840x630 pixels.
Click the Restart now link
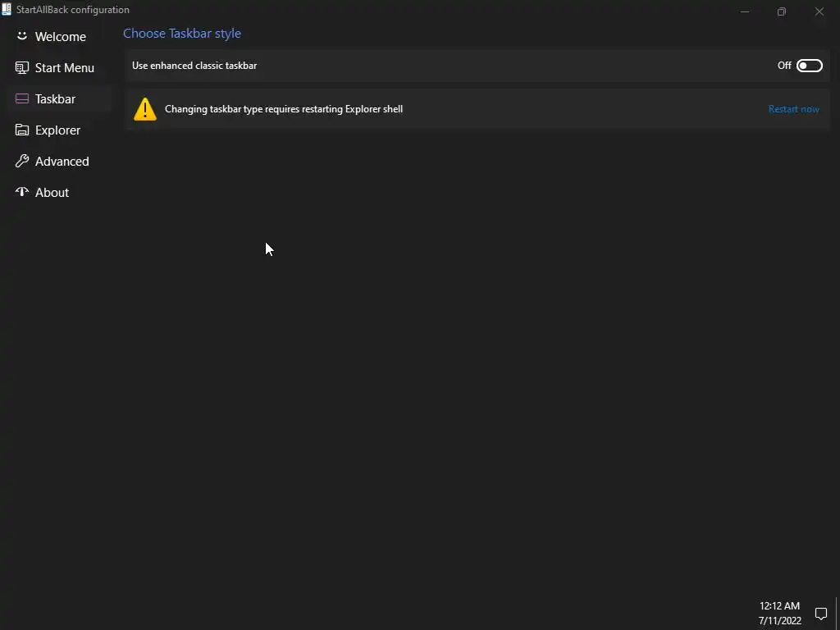[793, 109]
